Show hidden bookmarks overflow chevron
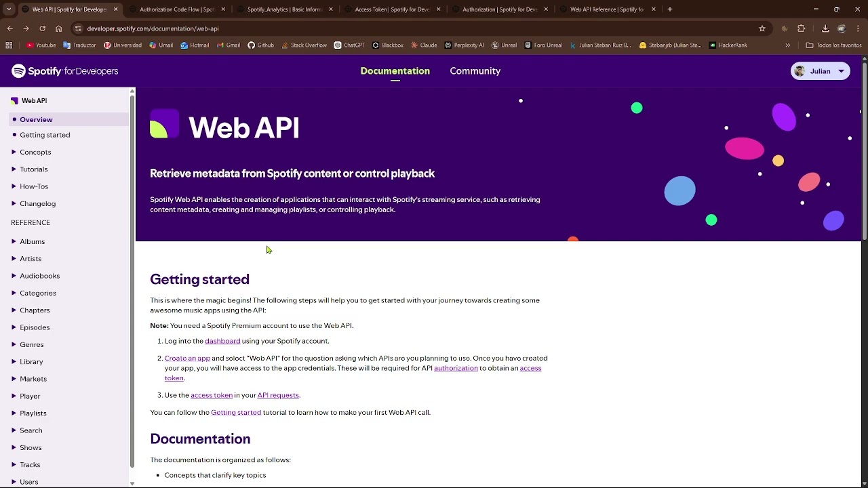Viewport: 868px width, 488px height. point(788,45)
